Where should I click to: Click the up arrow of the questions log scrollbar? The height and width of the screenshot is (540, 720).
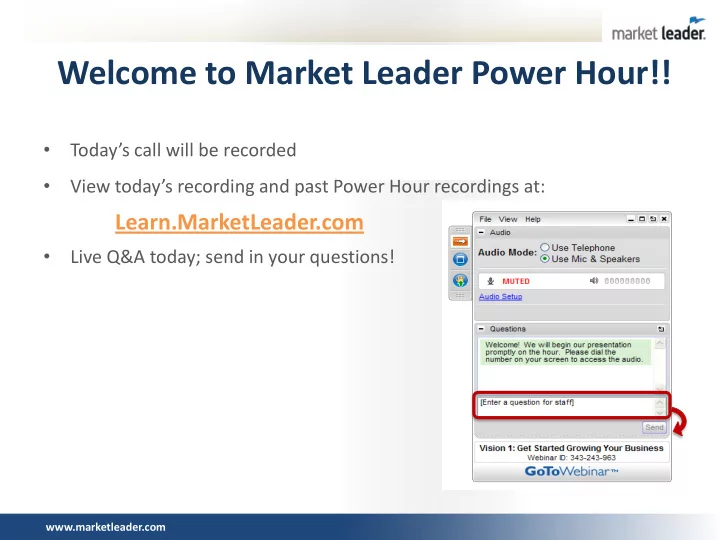660,343
